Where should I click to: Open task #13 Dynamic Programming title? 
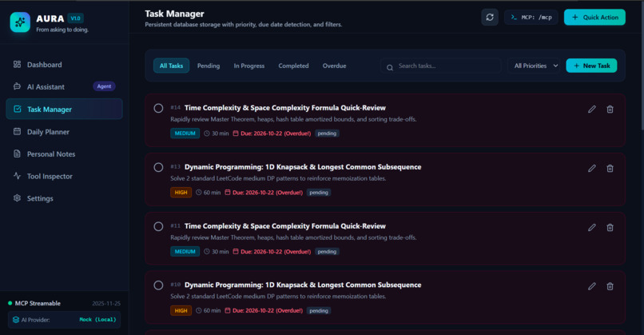(303, 167)
